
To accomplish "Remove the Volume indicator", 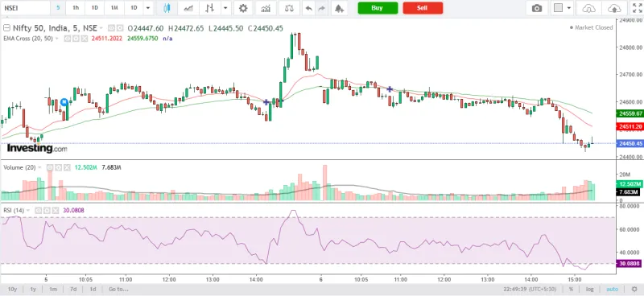I will click(67, 167).
